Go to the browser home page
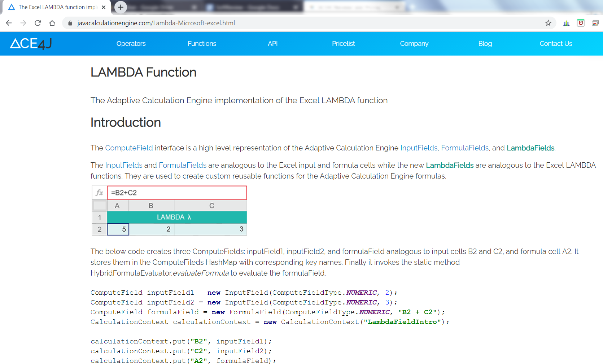Screen dimensions: 603x364 tap(52, 23)
